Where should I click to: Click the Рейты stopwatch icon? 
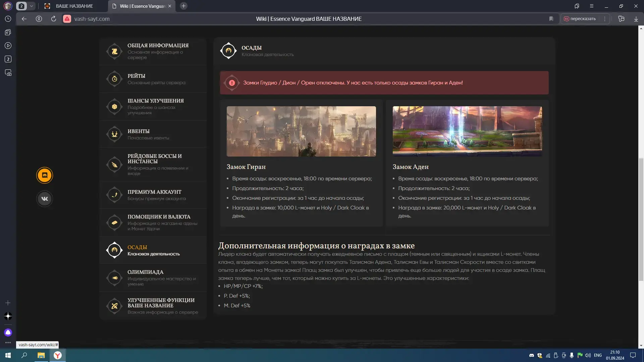(114, 79)
